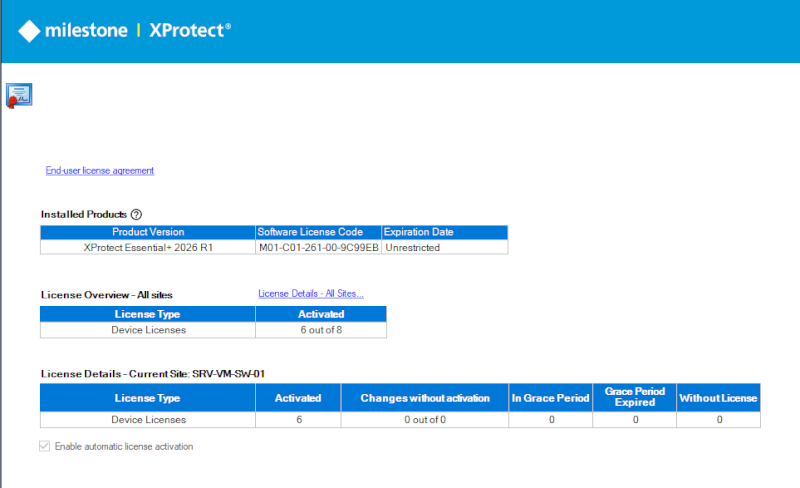800x488 pixels.
Task: Click the XProtect title text in banner
Action: click(190, 31)
